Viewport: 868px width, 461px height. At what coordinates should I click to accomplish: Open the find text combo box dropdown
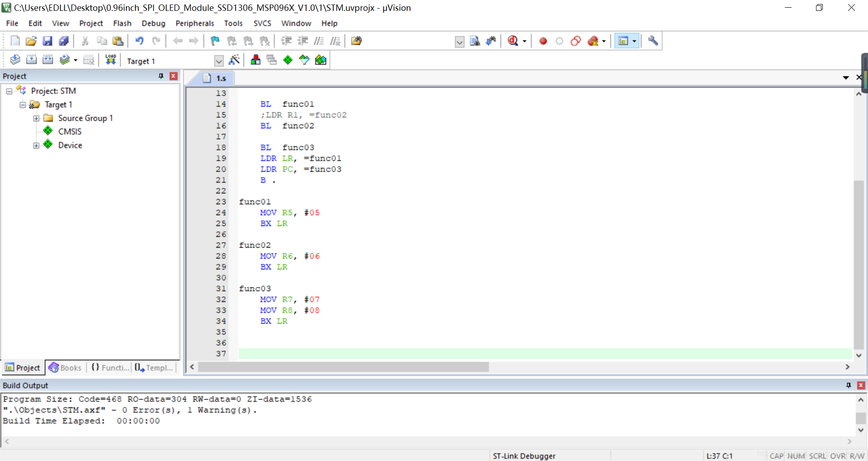(x=460, y=42)
